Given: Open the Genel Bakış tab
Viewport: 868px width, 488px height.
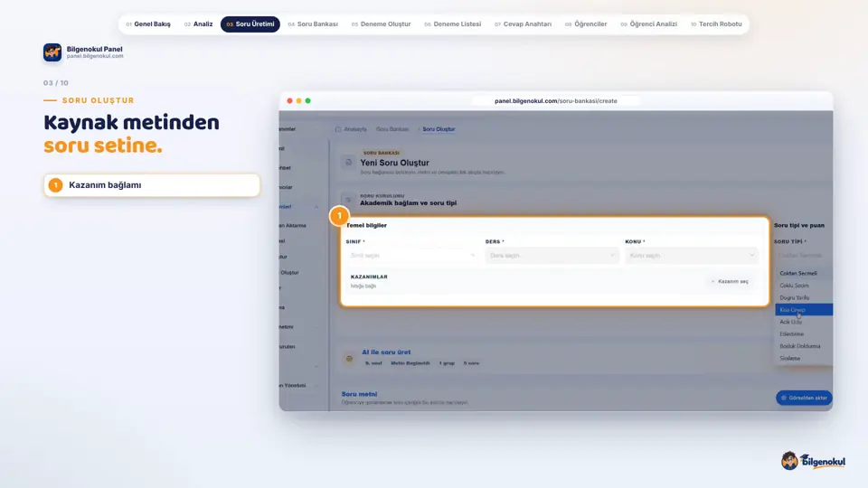Looking at the screenshot, I should pos(147,24).
